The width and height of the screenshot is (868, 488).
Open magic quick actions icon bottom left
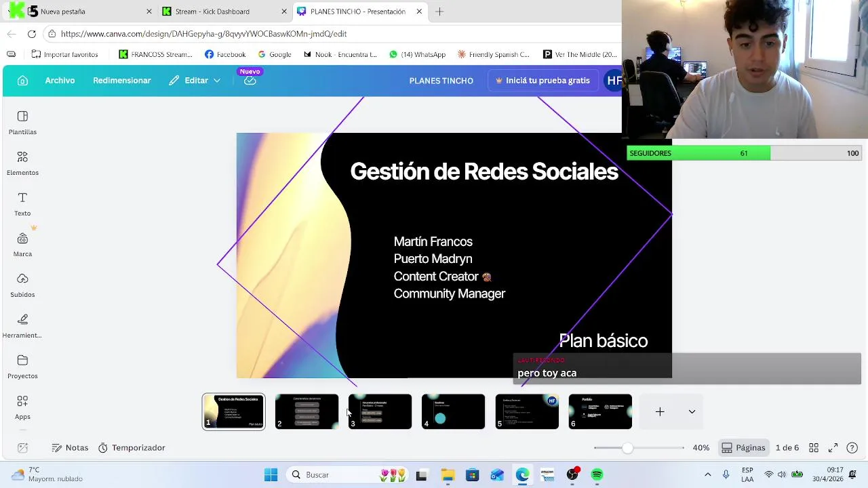pos(22,448)
